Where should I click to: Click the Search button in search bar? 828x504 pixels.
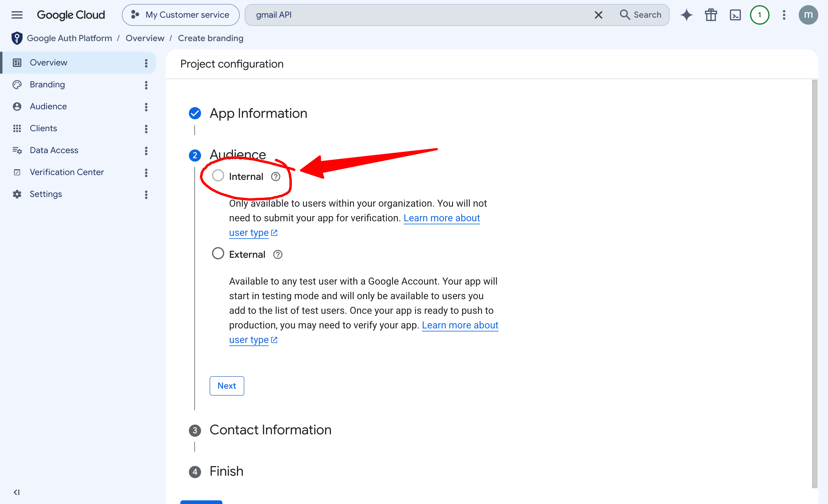640,15
